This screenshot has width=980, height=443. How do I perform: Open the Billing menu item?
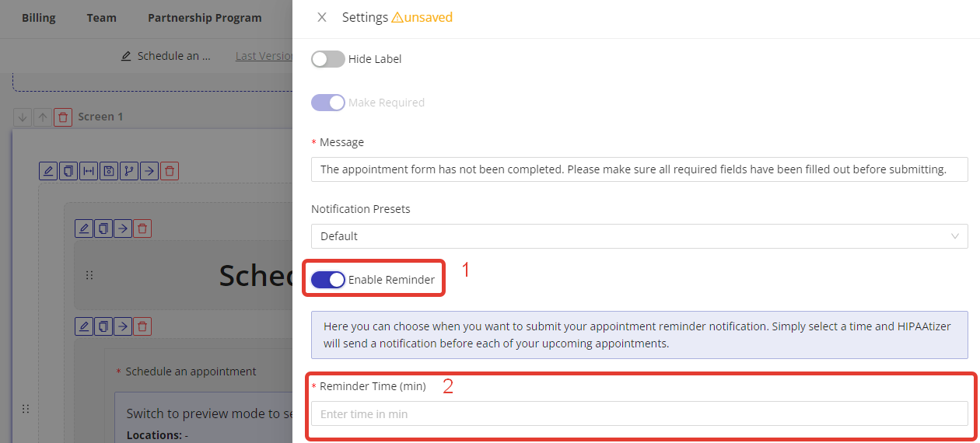pos(39,18)
